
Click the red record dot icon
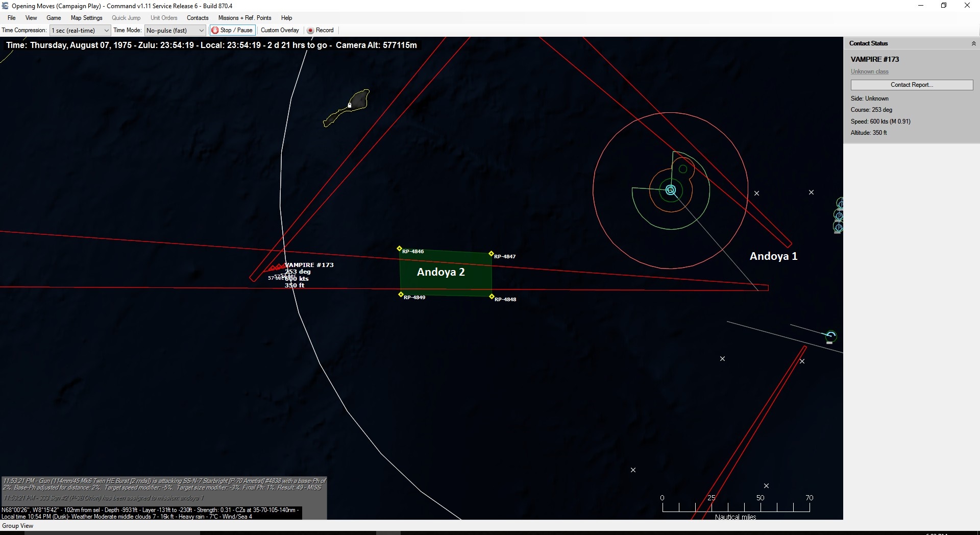click(x=310, y=31)
